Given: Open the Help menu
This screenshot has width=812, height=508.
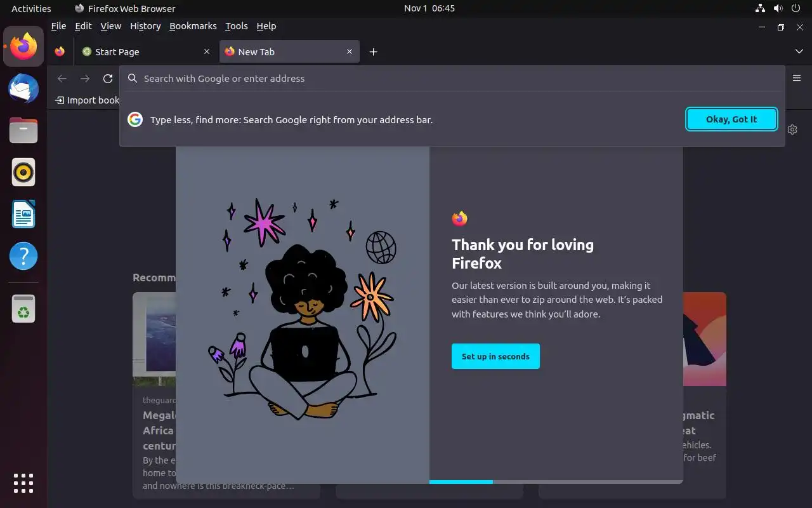Looking at the screenshot, I should click(266, 26).
